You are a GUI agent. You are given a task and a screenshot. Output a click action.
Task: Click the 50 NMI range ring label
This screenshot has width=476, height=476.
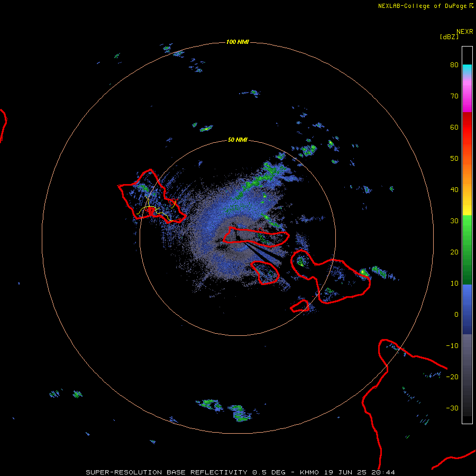point(237,140)
